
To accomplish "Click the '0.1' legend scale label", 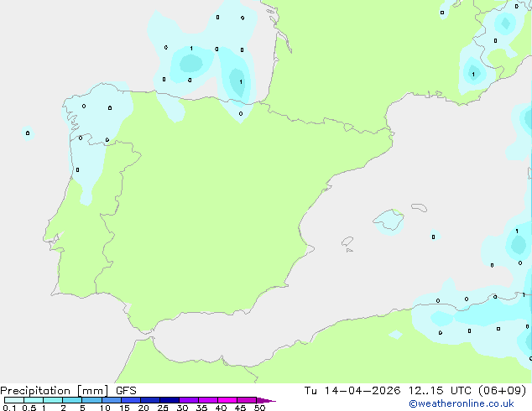I will click(x=9, y=408).
